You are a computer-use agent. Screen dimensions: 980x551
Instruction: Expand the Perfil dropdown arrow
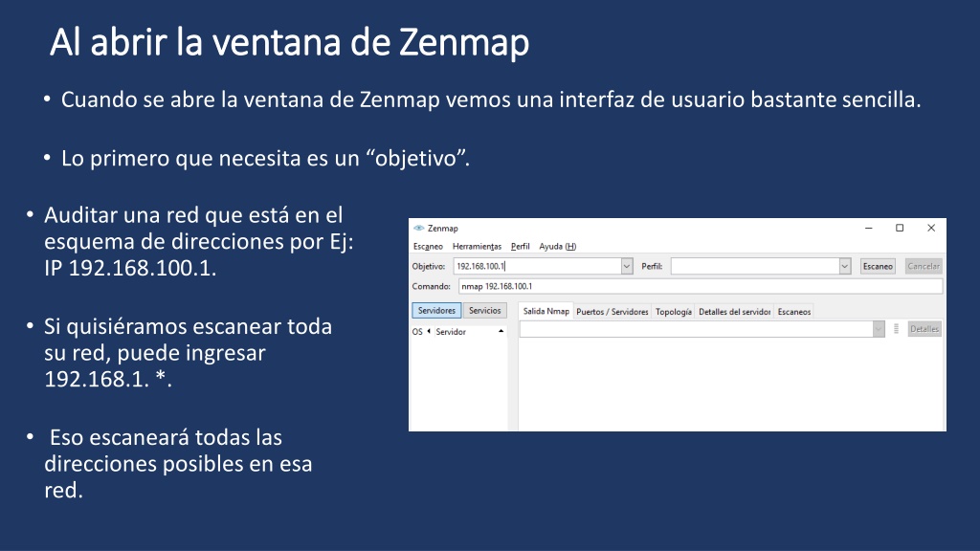tap(844, 266)
